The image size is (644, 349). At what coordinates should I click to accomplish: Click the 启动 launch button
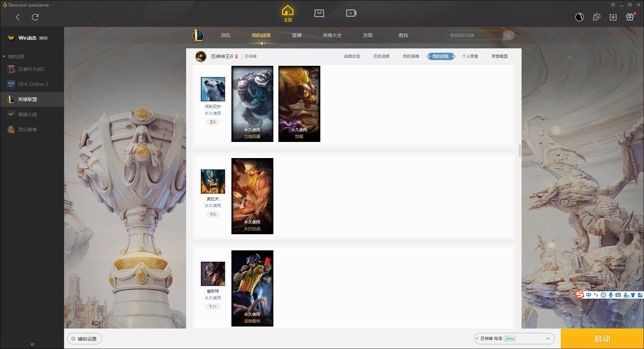click(602, 339)
